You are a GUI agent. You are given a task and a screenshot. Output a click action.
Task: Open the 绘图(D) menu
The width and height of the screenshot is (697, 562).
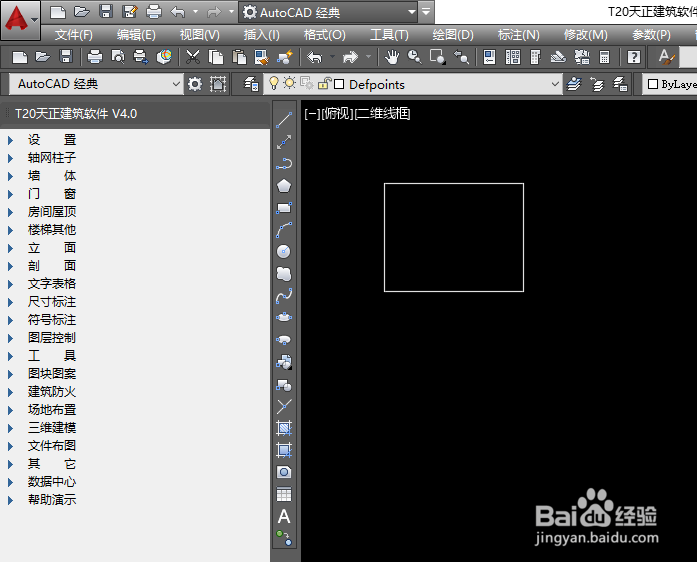tap(453, 35)
